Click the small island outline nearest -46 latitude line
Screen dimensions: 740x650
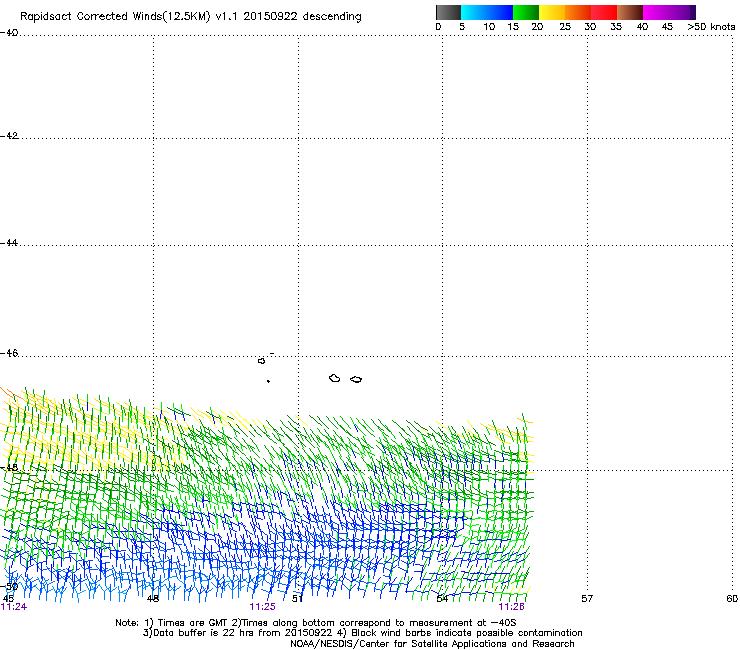(x=261, y=361)
